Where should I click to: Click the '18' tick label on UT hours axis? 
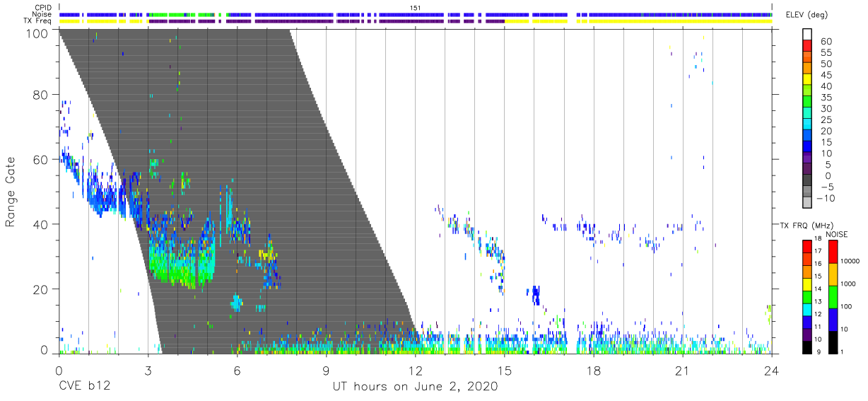click(x=593, y=370)
